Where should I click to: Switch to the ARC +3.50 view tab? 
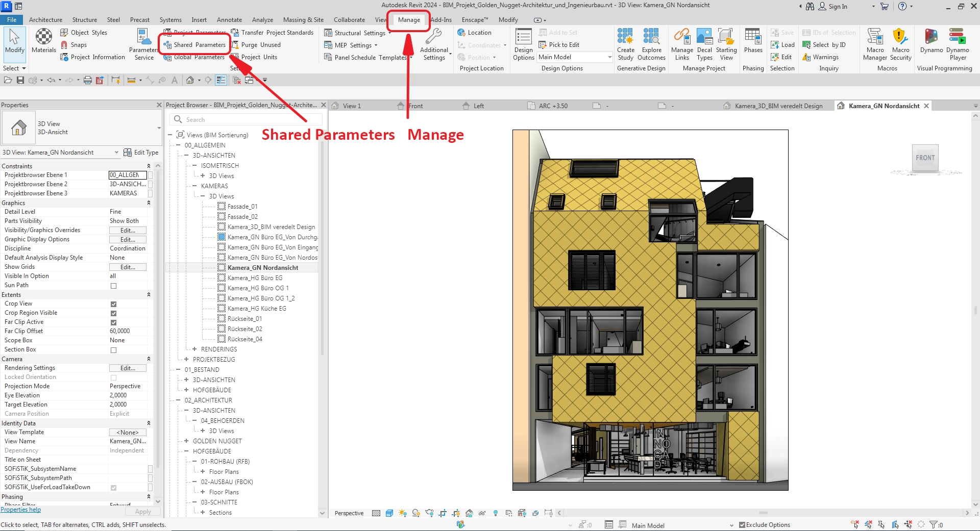[x=553, y=106]
